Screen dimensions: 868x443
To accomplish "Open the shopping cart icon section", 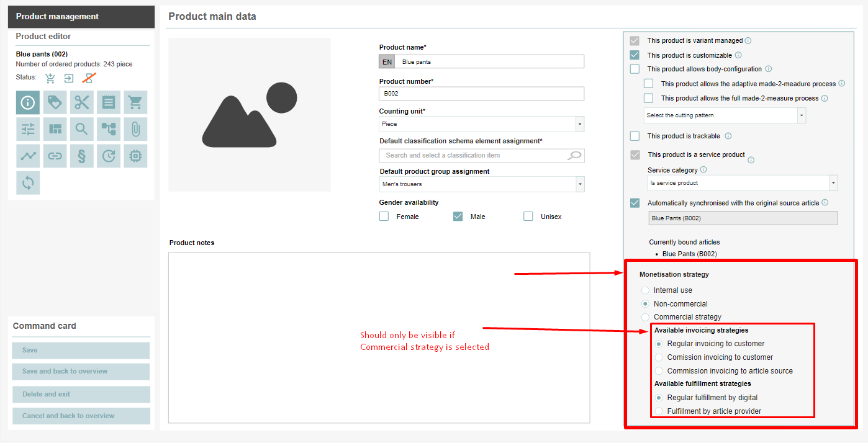I will pos(135,102).
